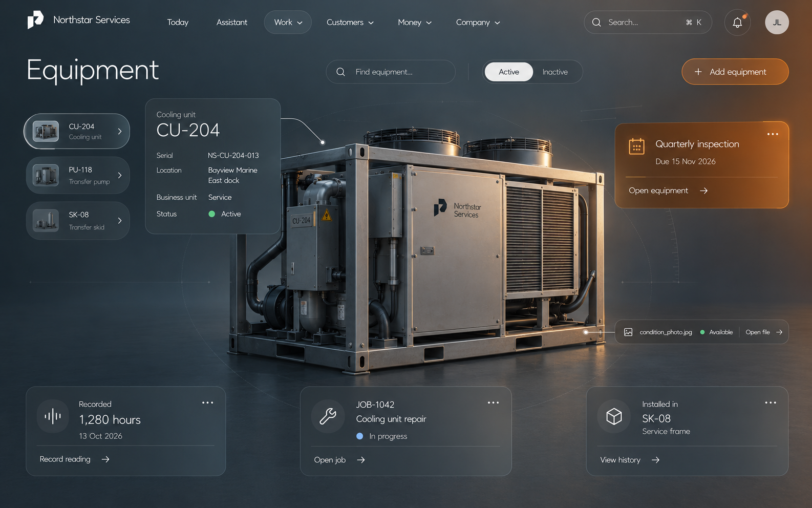Click the 1,280 hours reading value
812x508 pixels.
point(110,420)
